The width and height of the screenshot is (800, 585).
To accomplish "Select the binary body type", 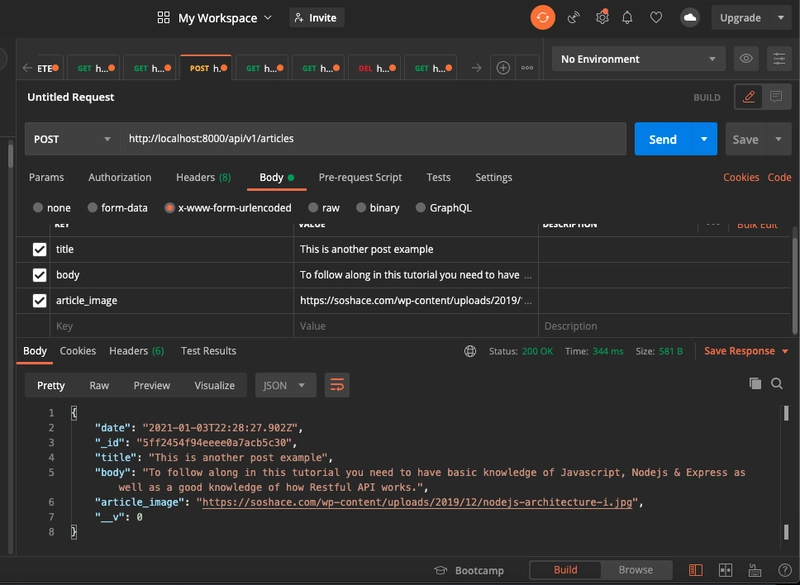I will tap(361, 208).
